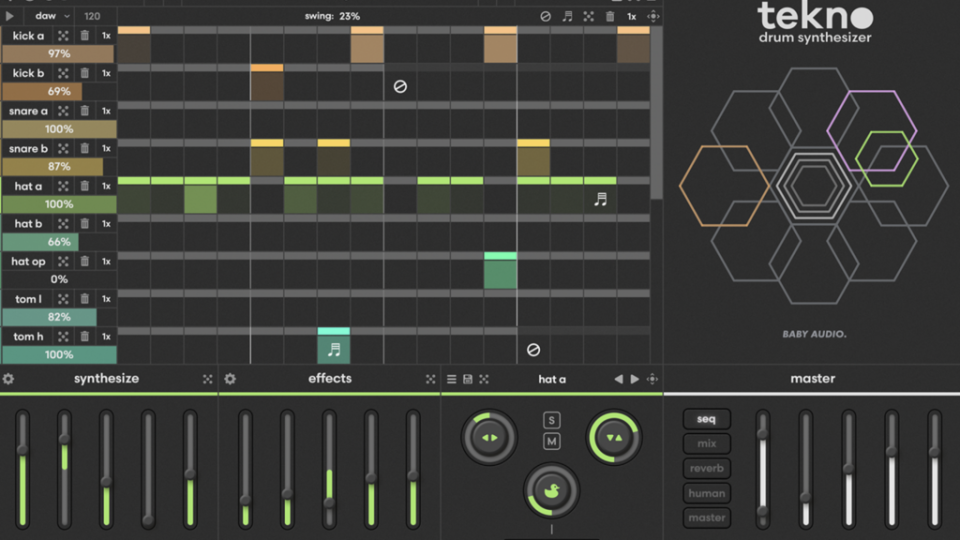The image size is (960, 540).
Task: Click the move pattern arrows icon in top toolbar
Action: pyautogui.click(x=653, y=17)
